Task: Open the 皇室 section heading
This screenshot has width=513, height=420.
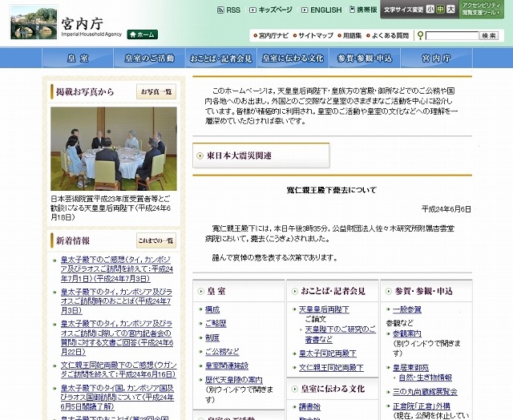Action: pos(216,291)
